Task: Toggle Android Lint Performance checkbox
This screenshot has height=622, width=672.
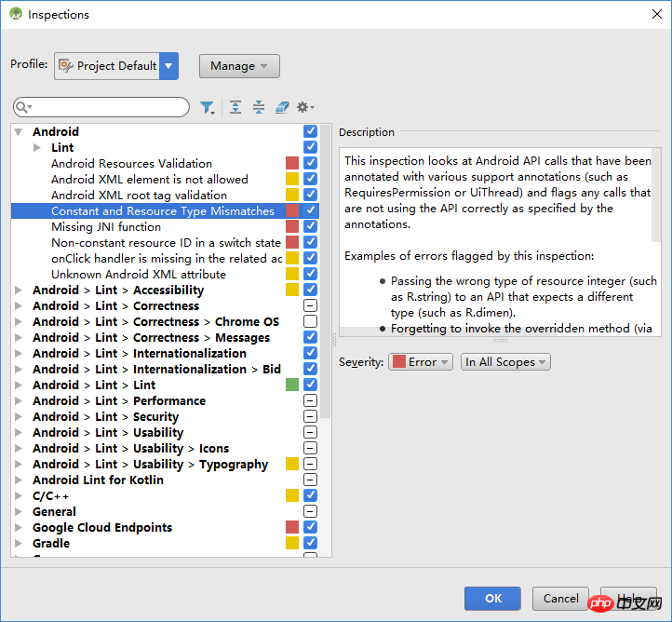Action: click(x=310, y=400)
